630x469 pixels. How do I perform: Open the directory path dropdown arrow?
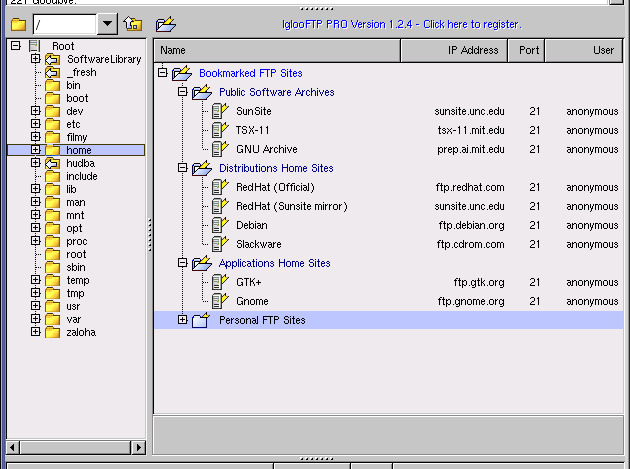point(107,24)
